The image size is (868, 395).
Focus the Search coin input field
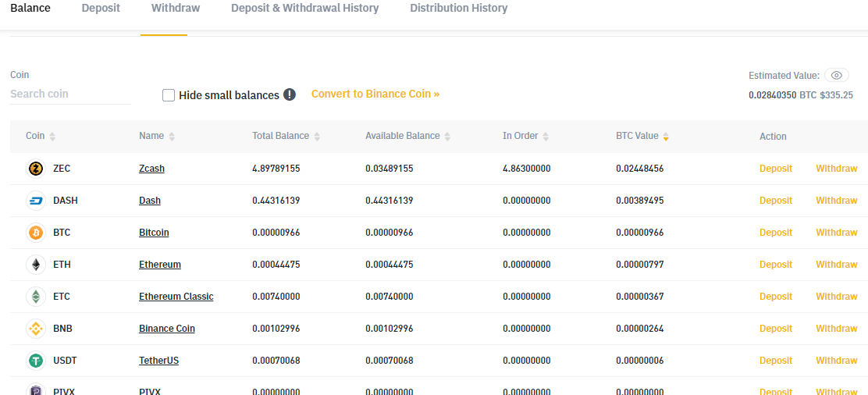click(70, 94)
